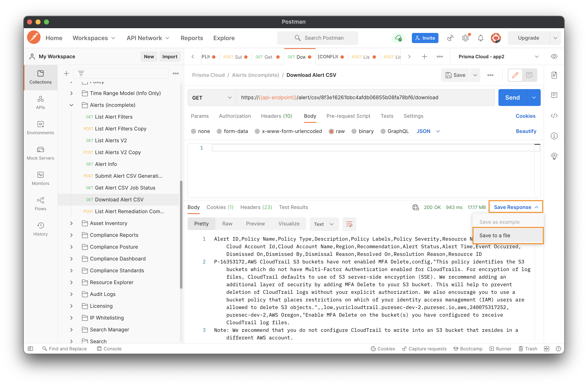Click the Send button
This screenshot has height=385, width=588.
(512, 98)
